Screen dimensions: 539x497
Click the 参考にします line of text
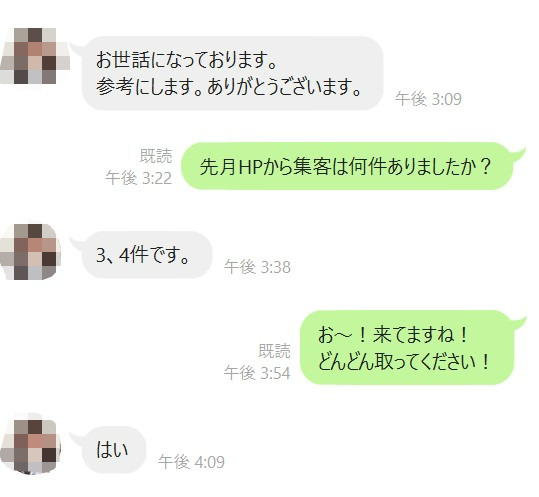[228, 87]
